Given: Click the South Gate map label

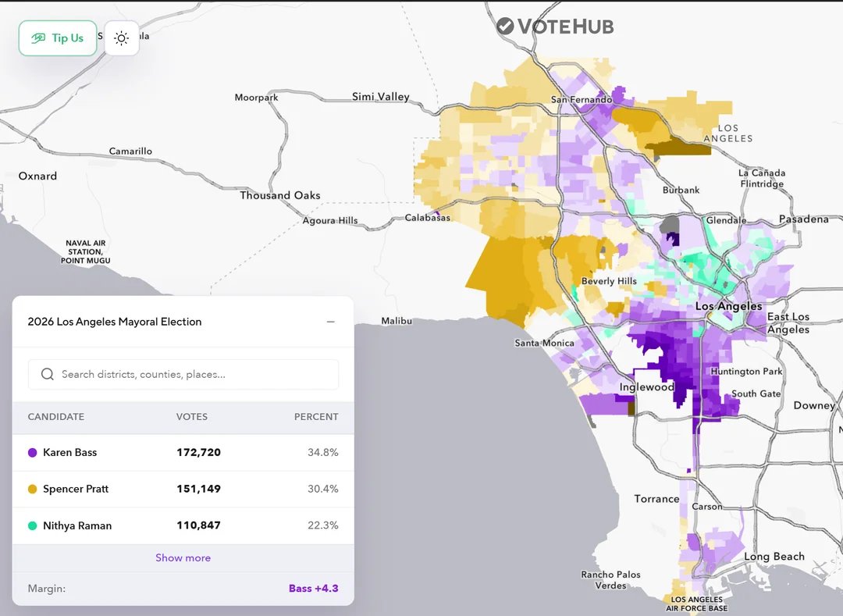Looking at the screenshot, I should [756, 393].
